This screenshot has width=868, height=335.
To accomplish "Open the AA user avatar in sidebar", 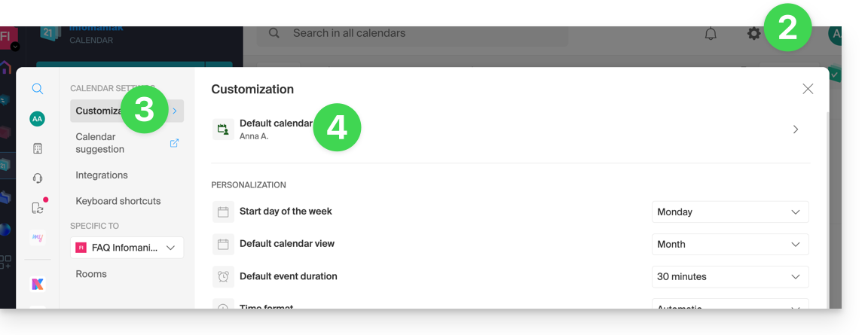I will [37, 119].
